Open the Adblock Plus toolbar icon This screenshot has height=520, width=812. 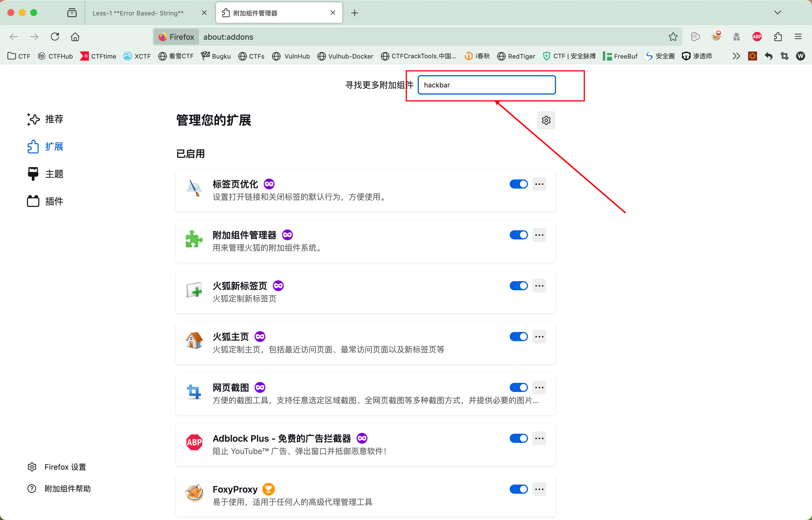click(x=757, y=37)
